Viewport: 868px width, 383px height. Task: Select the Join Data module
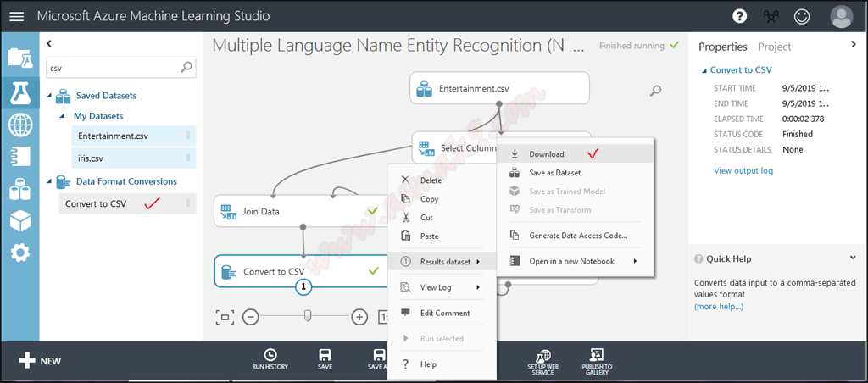301,211
